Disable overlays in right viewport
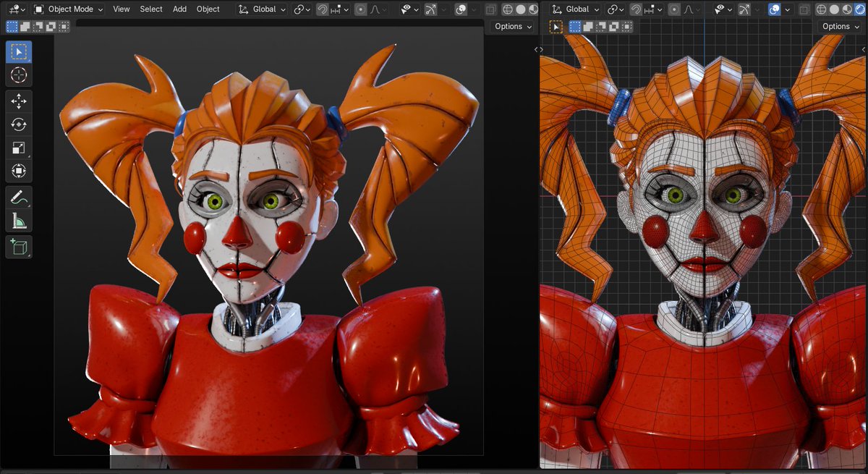Image resolution: width=868 pixels, height=474 pixels. (x=773, y=9)
